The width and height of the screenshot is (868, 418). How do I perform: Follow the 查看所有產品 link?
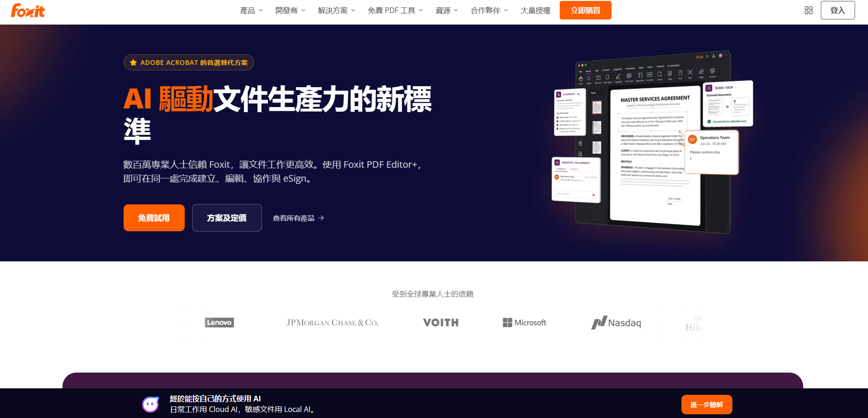pyautogui.click(x=299, y=218)
